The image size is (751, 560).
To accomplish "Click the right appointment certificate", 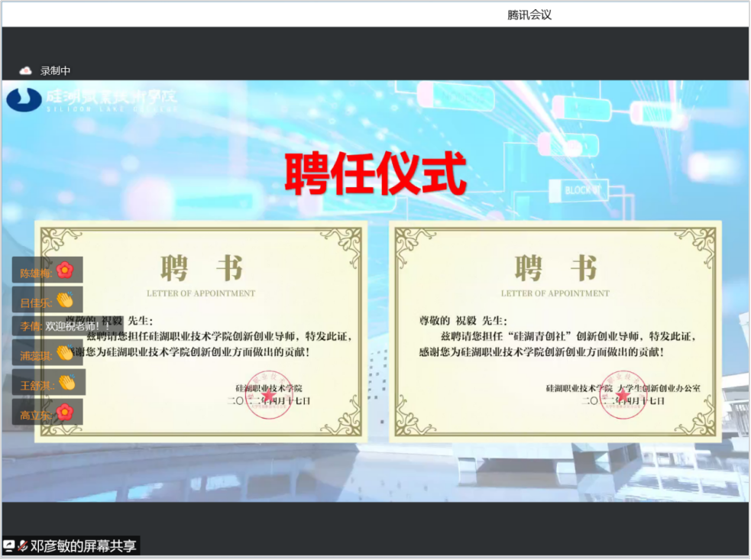I will click(x=555, y=331).
